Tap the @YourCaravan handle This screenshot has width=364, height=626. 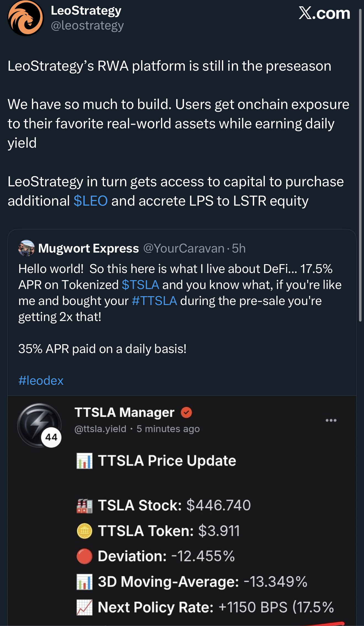[x=184, y=248]
